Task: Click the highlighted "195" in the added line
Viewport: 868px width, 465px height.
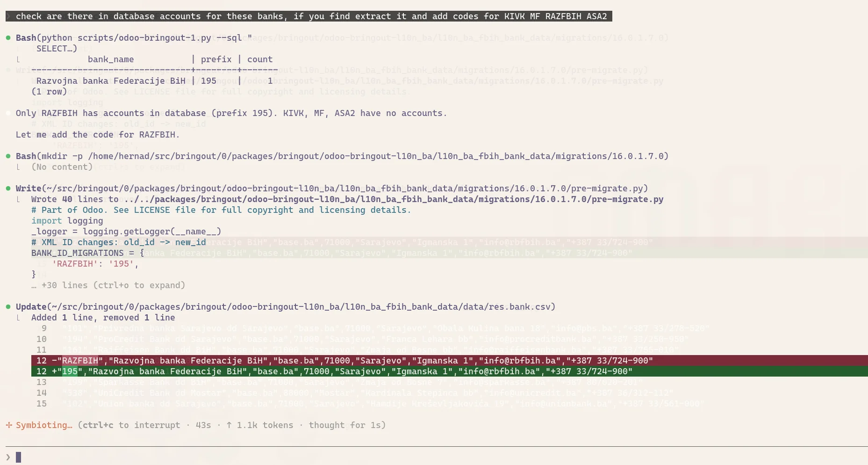Action: 70,371
